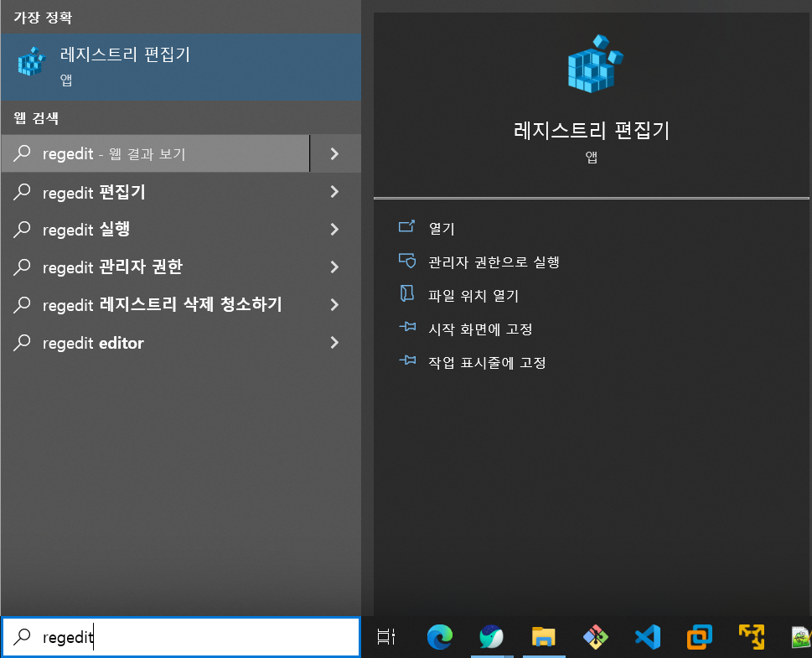The height and width of the screenshot is (658, 812).
Task: Click the 열기 open icon
Action: point(406,226)
